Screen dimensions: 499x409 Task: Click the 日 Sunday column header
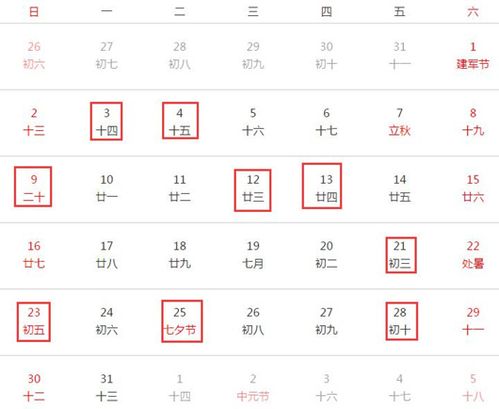point(34,12)
